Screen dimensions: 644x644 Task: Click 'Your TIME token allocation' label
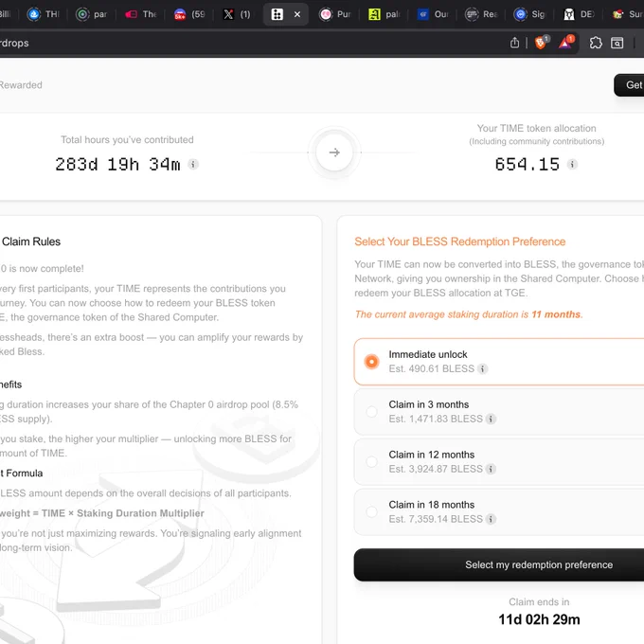[536, 128]
